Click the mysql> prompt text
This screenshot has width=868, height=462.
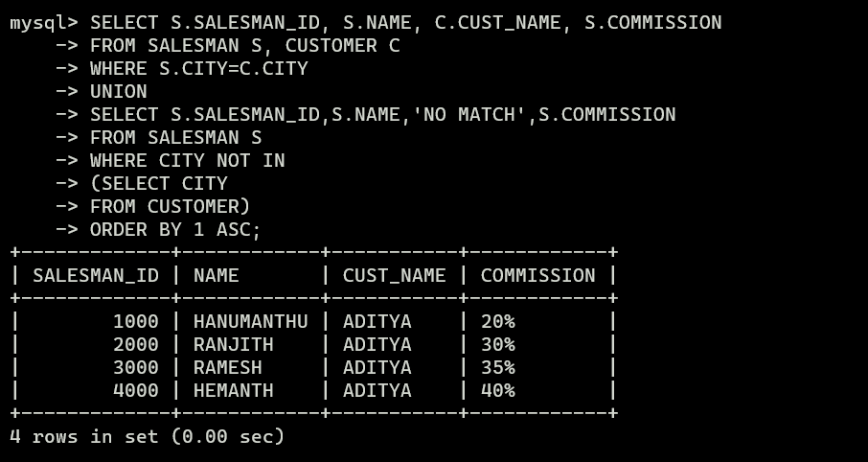coord(44,23)
